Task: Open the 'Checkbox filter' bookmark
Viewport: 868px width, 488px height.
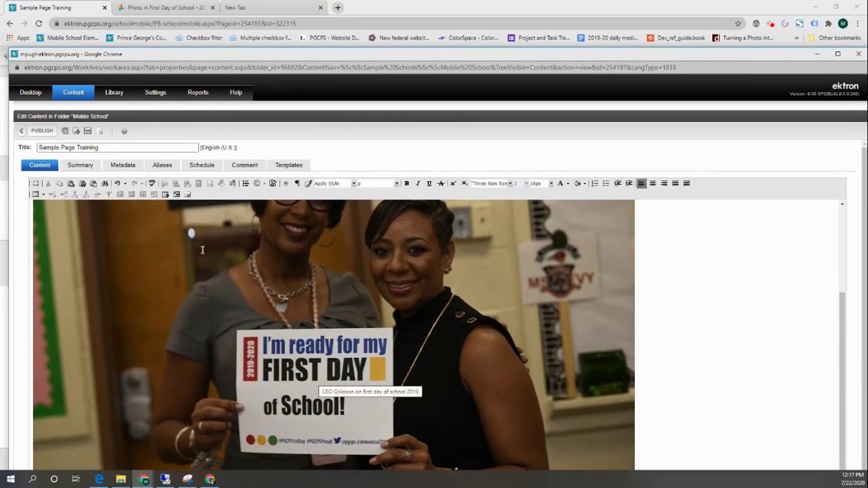Action: tap(199, 38)
